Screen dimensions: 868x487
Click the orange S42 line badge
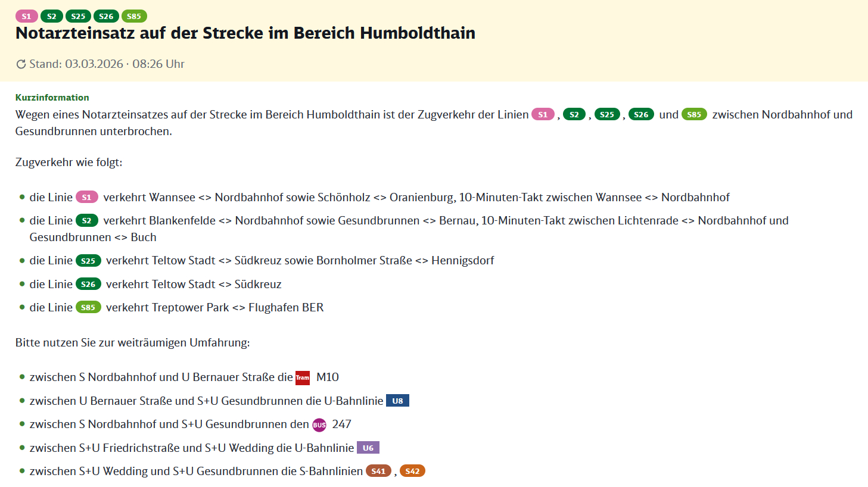(x=412, y=471)
